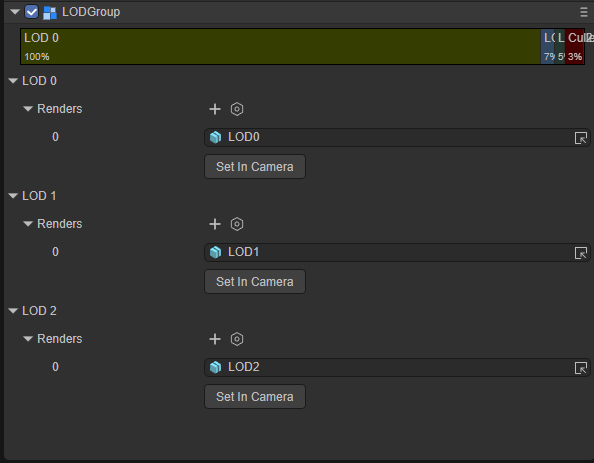
Task: Disable the LODGroup component checkbox
Action: point(31,12)
